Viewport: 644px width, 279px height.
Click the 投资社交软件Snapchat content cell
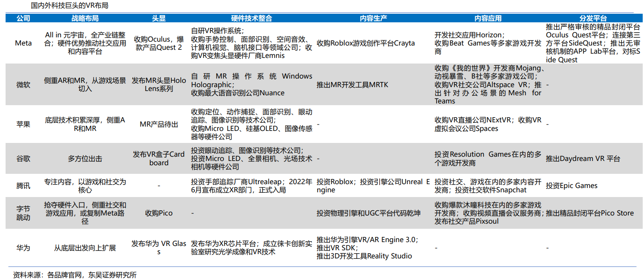click(488, 185)
